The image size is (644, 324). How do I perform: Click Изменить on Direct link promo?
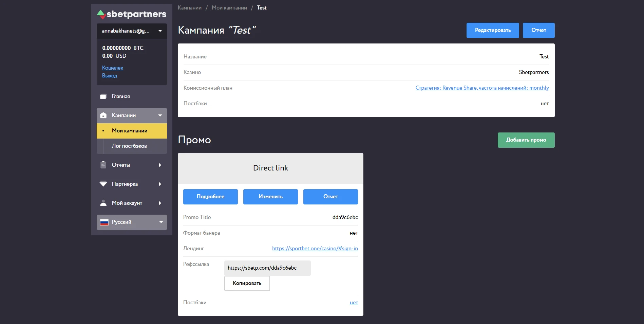tap(270, 197)
